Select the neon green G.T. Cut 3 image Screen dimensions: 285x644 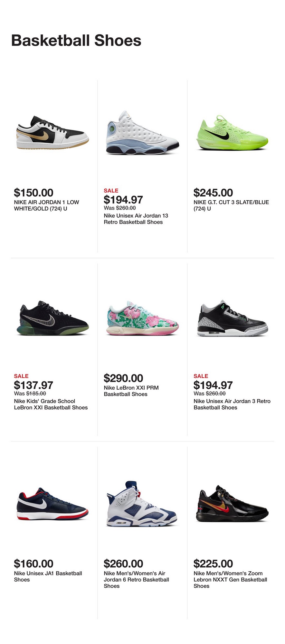pos(232,133)
